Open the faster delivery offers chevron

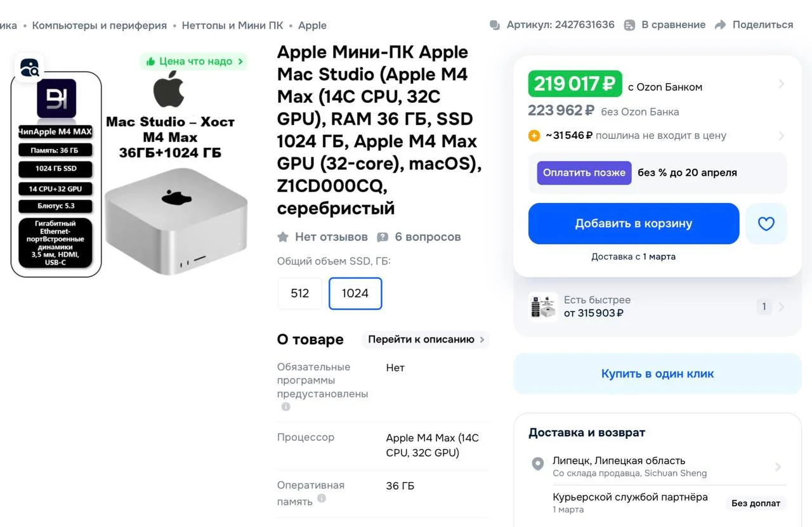pyautogui.click(x=781, y=307)
